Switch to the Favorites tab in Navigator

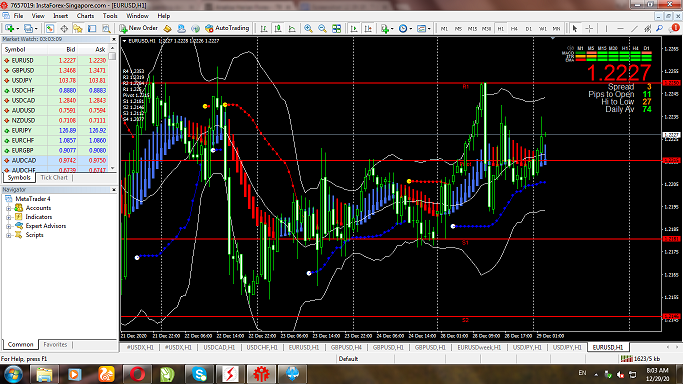(x=55, y=344)
